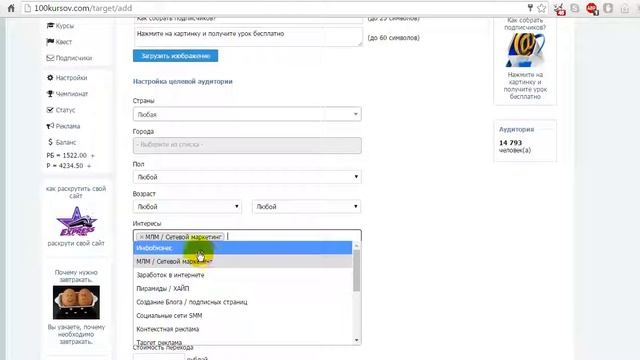Screen dimensions: 640x360
Task: Click the Курсы flag icon
Action: click(x=50, y=25)
